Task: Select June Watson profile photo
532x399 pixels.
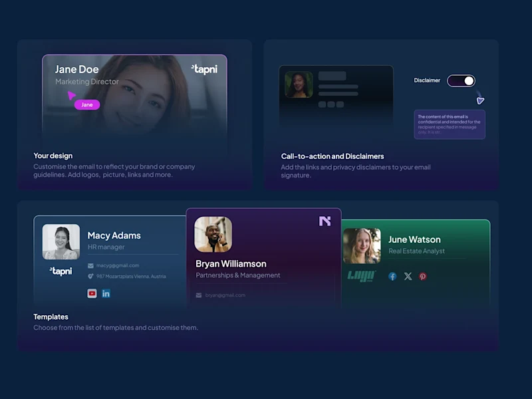Action: [x=362, y=245]
